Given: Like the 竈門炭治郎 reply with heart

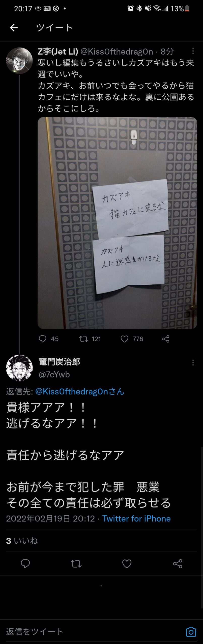Looking at the screenshot, I should [x=127, y=564].
